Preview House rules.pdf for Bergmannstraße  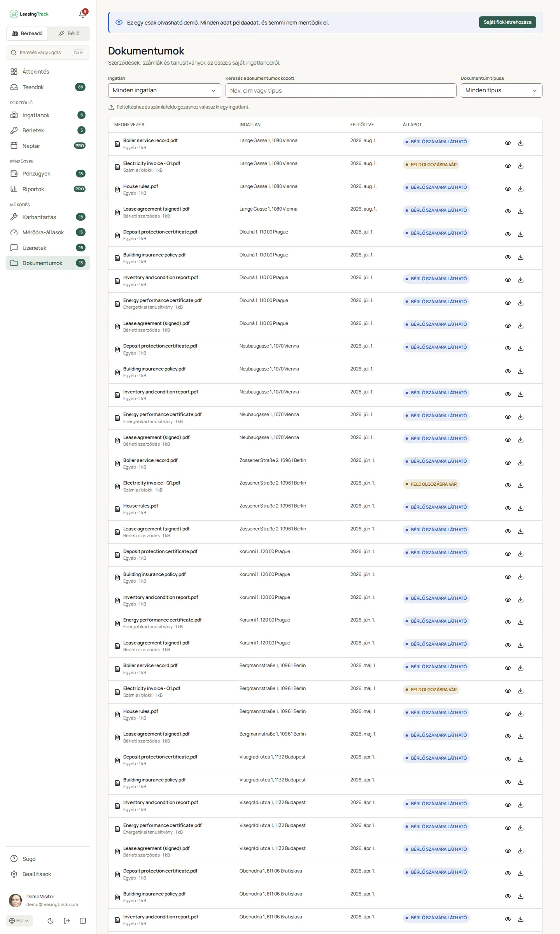click(508, 714)
